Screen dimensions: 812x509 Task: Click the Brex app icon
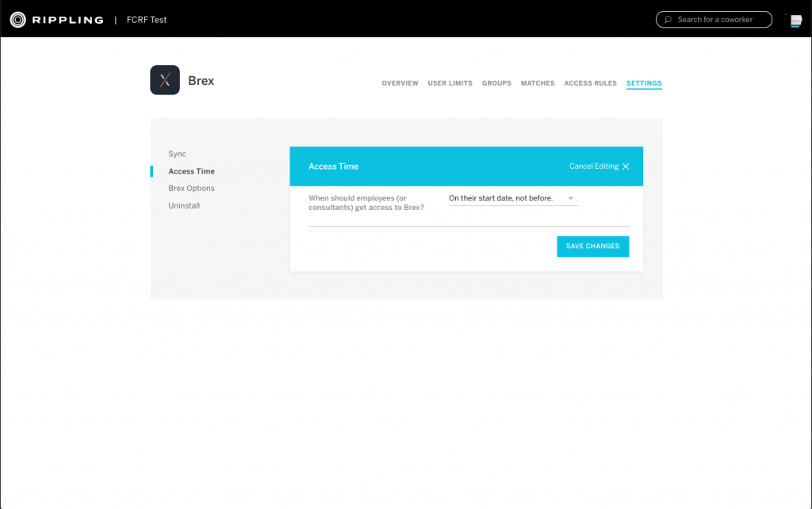[165, 80]
